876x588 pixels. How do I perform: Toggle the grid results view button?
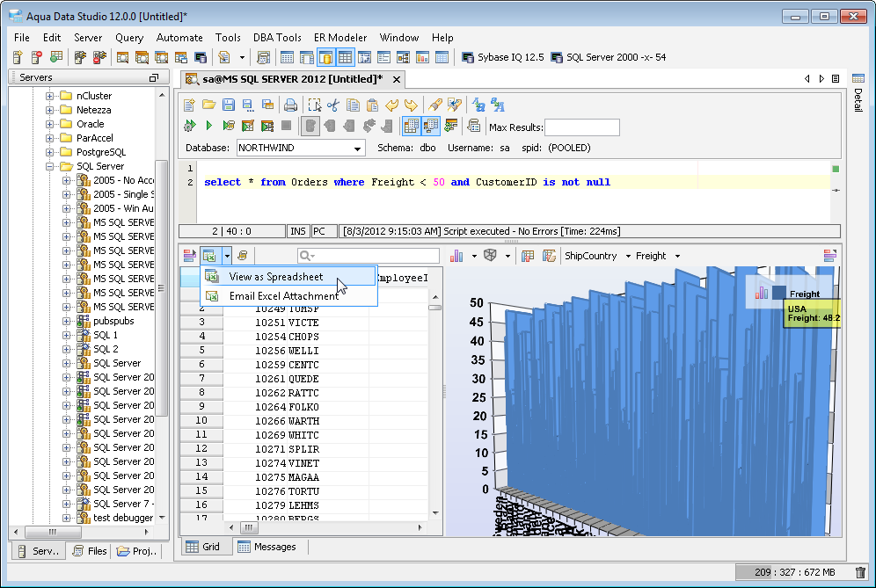tap(411, 126)
